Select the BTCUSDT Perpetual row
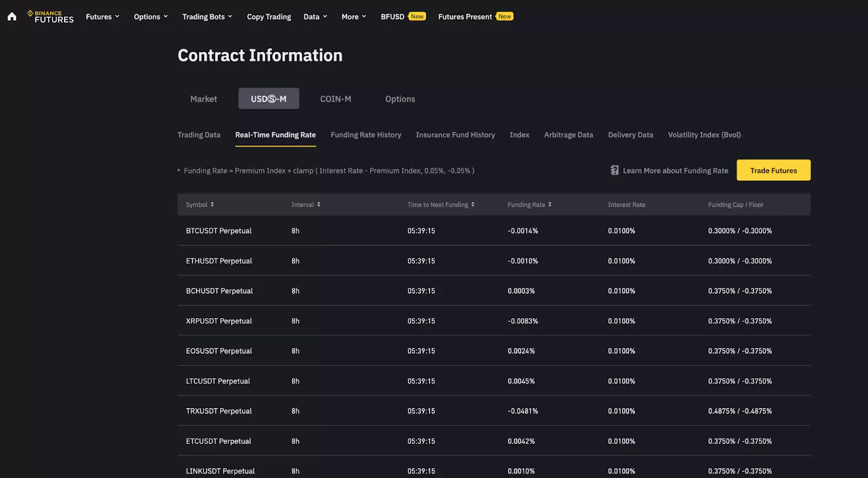This screenshot has height=478, width=868. point(219,231)
